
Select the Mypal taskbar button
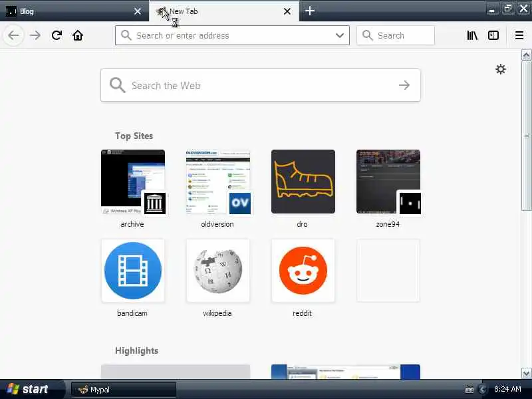point(124,390)
